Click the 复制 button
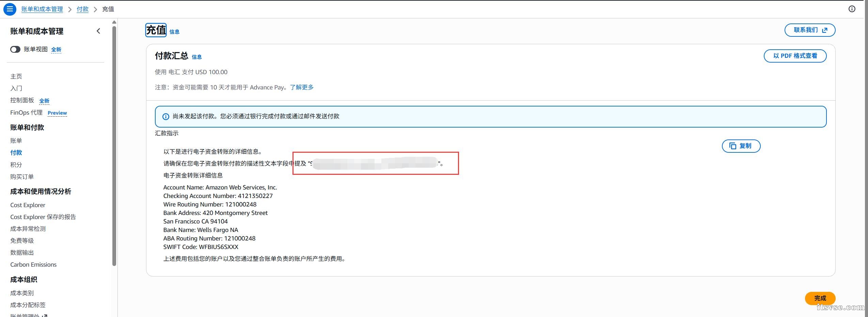868x317 pixels. click(x=741, y=146)
